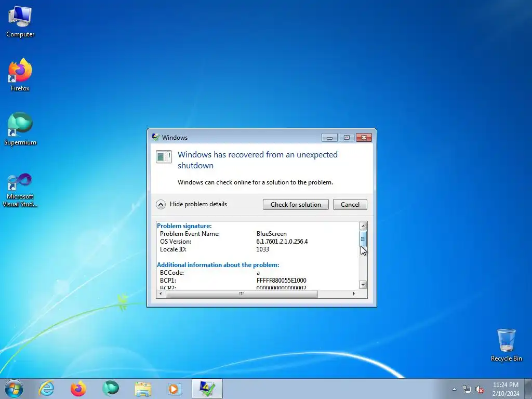532x399 pixels.
Task: Close the Windows recovery dialog
Action: coord(364,137)
